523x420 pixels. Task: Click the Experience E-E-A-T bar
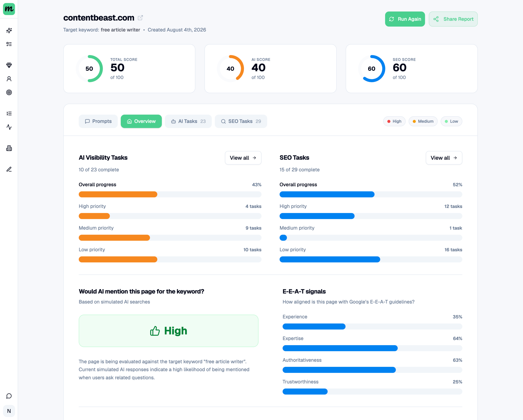[x=372, y=326]
